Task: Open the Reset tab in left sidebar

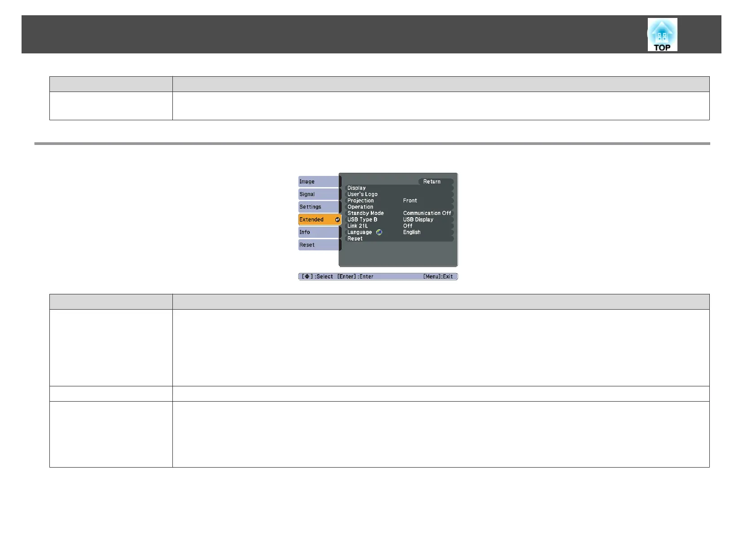Action: pos(319,245)
